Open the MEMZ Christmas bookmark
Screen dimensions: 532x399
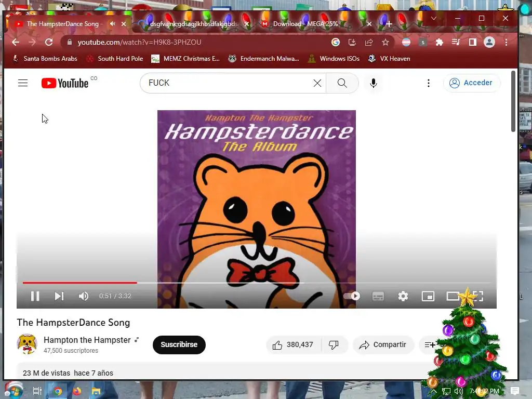point(185,59)
